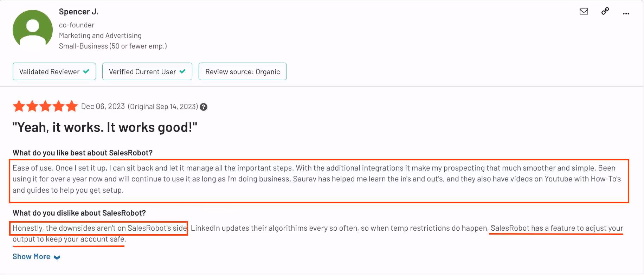
Task: Click the chevron next to Show More
Action: coord(57,257)
